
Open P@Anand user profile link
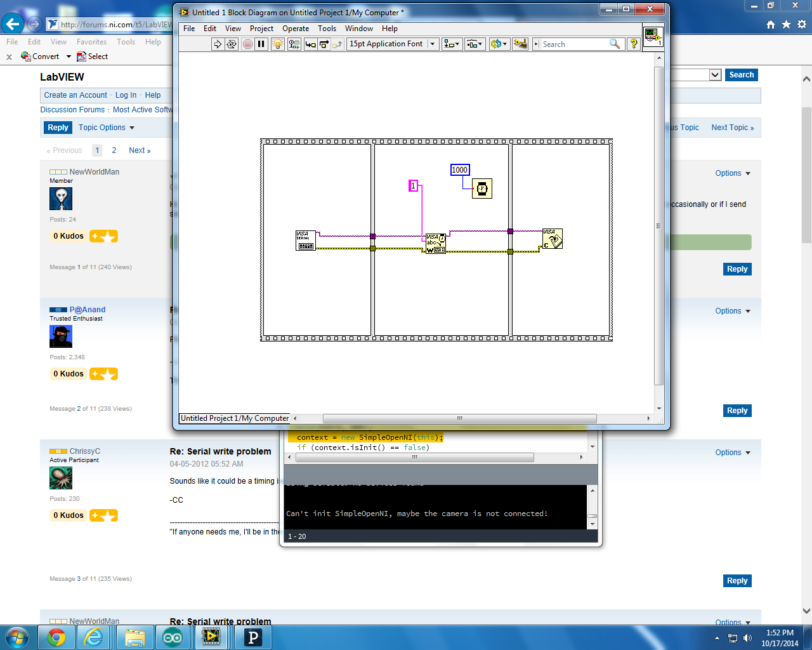click(87, 310)
